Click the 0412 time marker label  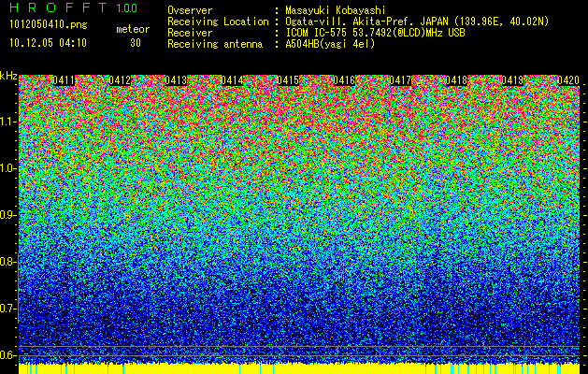pos(120,80)
